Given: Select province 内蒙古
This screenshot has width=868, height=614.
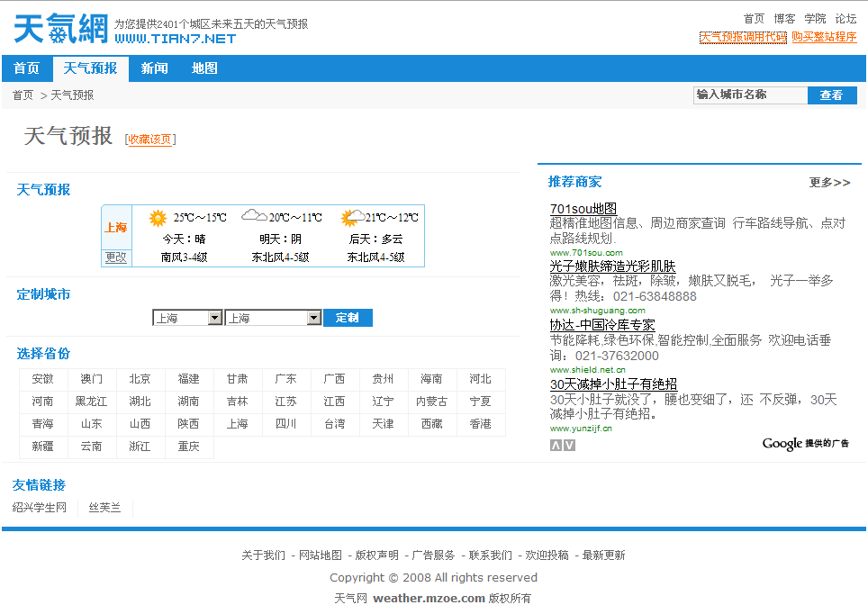Looking at the screenshot, I should coord(432,402).
